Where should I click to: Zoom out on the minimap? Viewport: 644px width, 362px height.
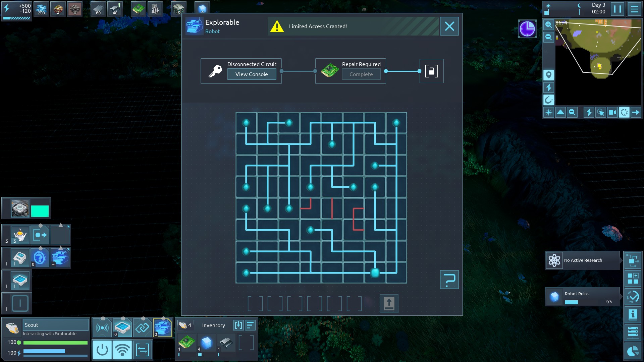[x=548, y=37]
